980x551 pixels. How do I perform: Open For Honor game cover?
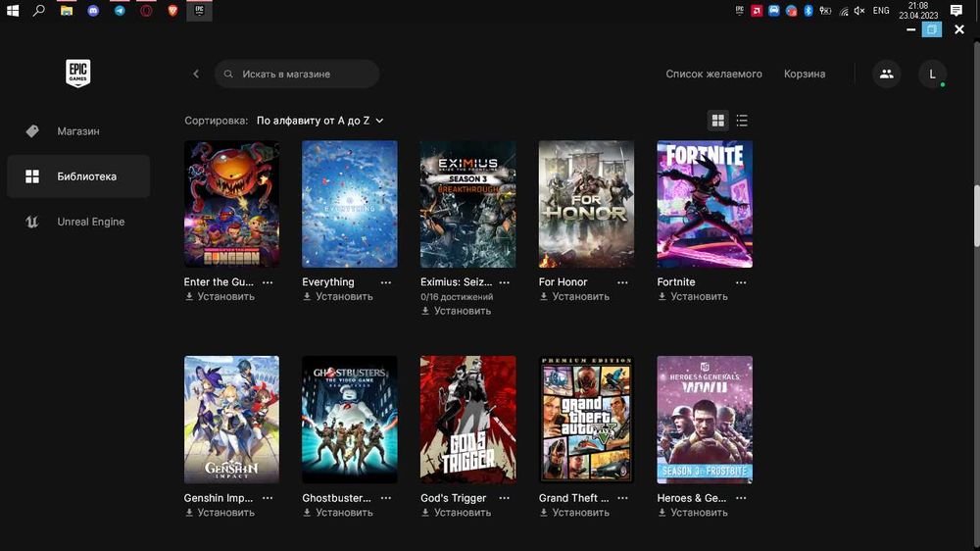click(586, 204)
